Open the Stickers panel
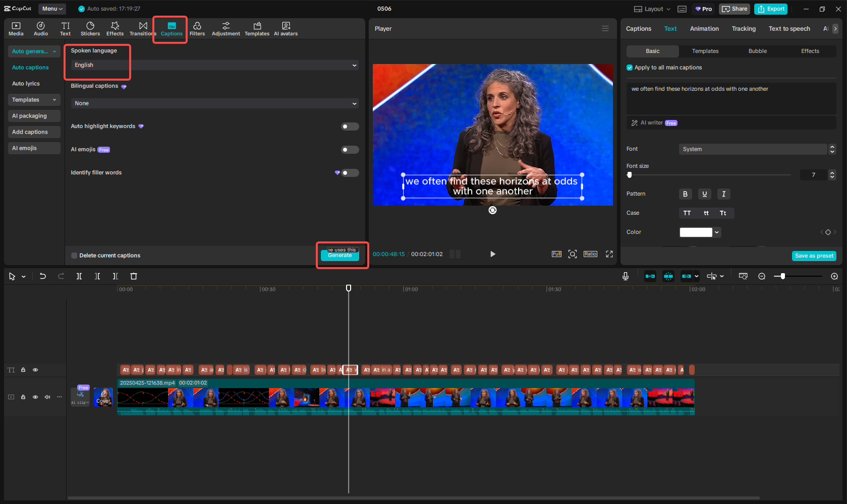Viewport: 847px width, 504px height. pos(90,29)
